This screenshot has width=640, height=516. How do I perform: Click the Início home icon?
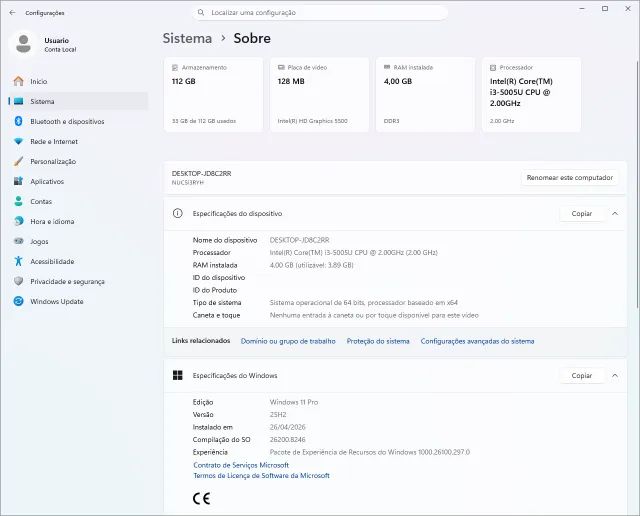point(18,81)
